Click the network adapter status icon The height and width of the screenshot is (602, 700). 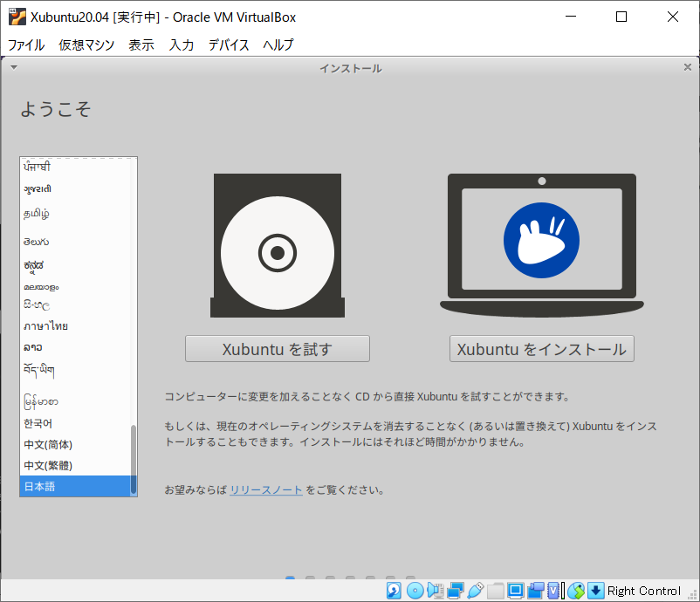454,591
